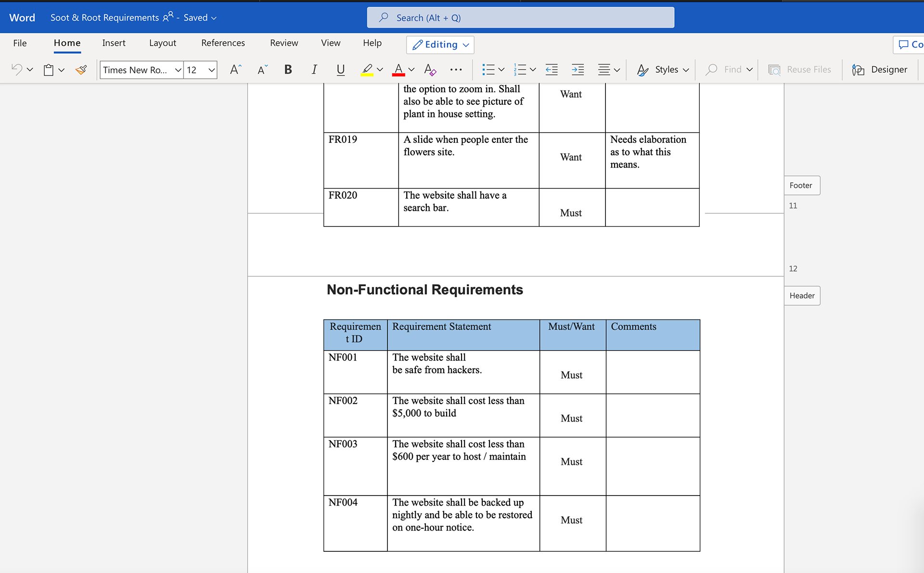Toggle Italic formatting

coord(314,70)
